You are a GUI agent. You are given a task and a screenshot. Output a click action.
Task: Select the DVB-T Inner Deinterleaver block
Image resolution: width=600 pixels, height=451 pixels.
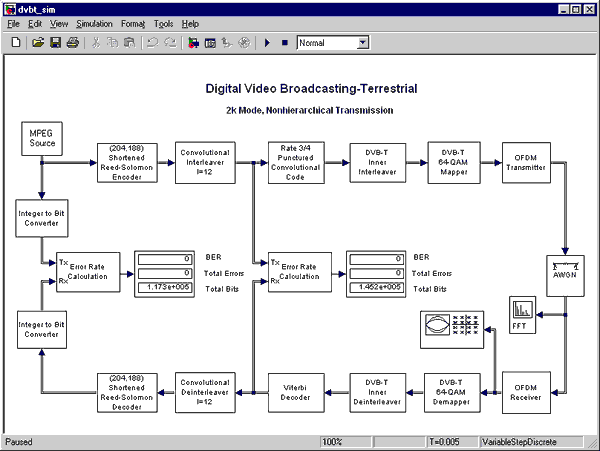[x=377, y=392]
